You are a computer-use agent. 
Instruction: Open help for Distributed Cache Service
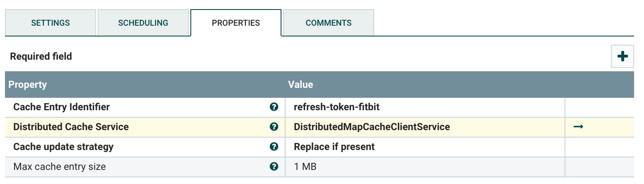point(274,127)
